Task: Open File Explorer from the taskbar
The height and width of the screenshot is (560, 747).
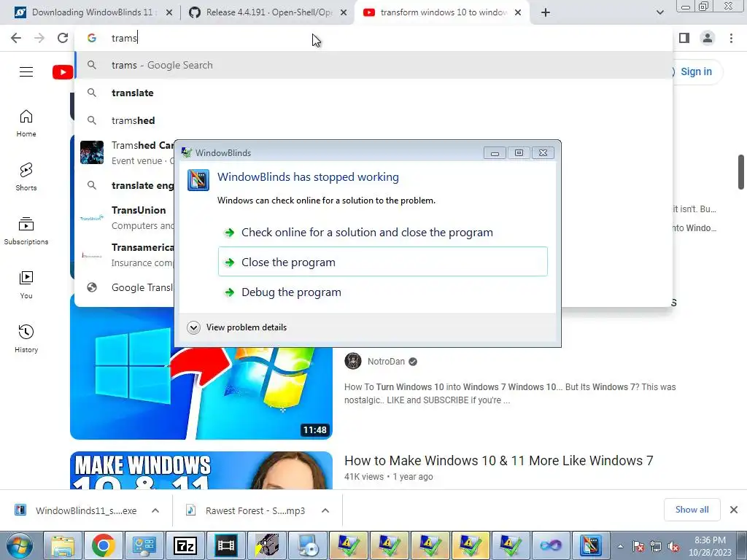Action: 63,545
